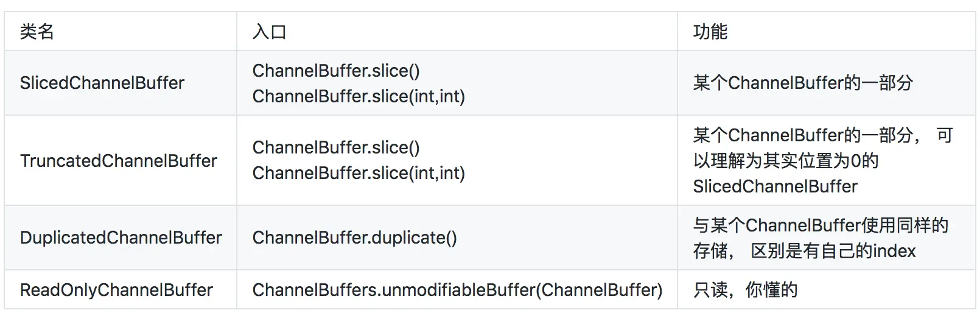Viewport: 980px width, 324px height.
Task: Click the ChannelBuffers.unmodifiableBuffer(ChannelBuffer) entry
Action: pyautogui.click(x=457, y=290)
